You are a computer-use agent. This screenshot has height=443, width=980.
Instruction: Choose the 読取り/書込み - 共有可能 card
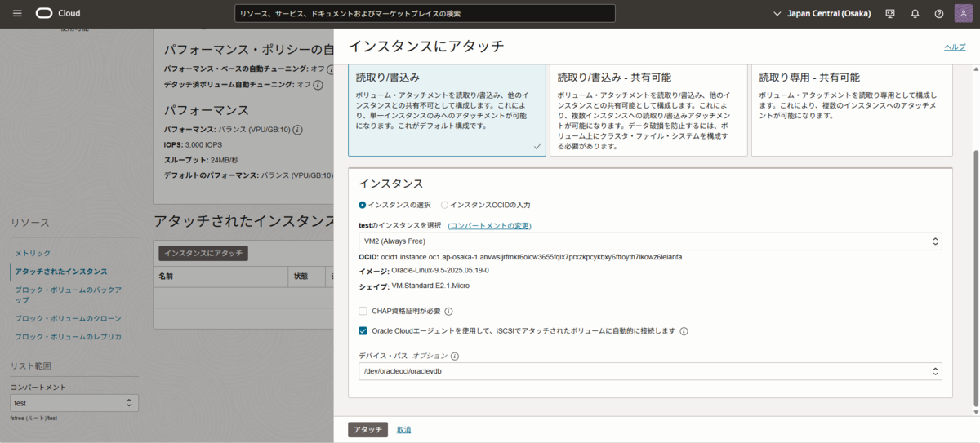[648, 110]
